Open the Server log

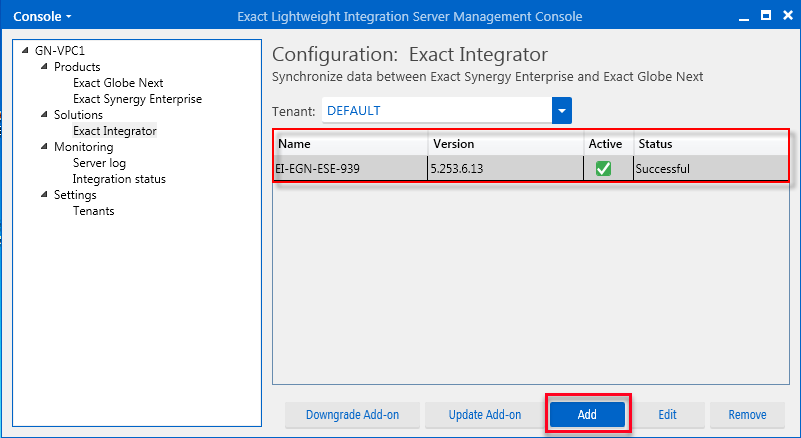click(x=99, y=163)
